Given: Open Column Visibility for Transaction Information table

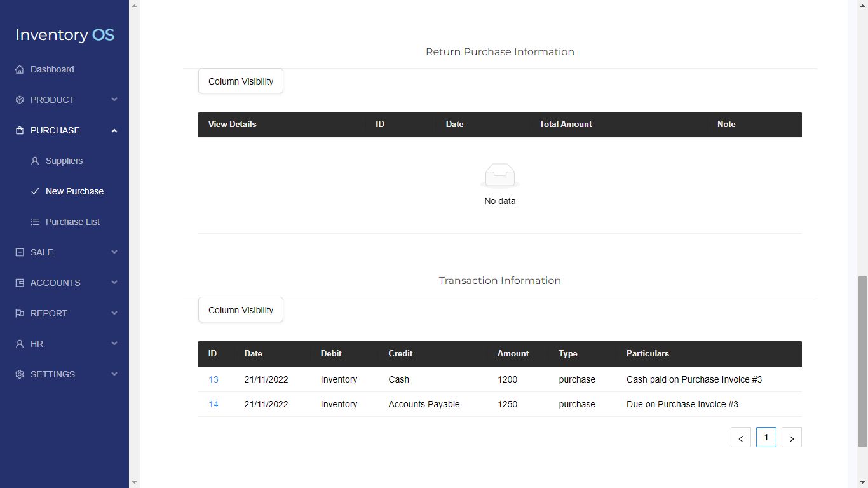Looking at the screenshot, I should coord(241,310).
